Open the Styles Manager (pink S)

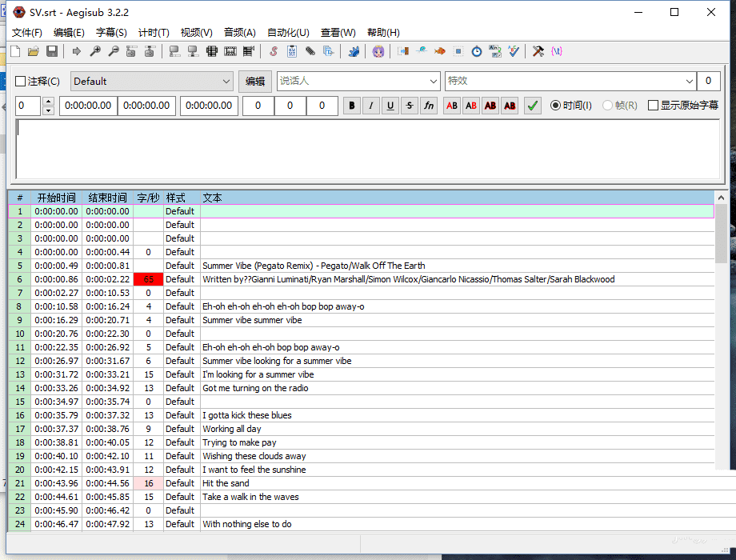pyautogui.click(x=274, y=51)
